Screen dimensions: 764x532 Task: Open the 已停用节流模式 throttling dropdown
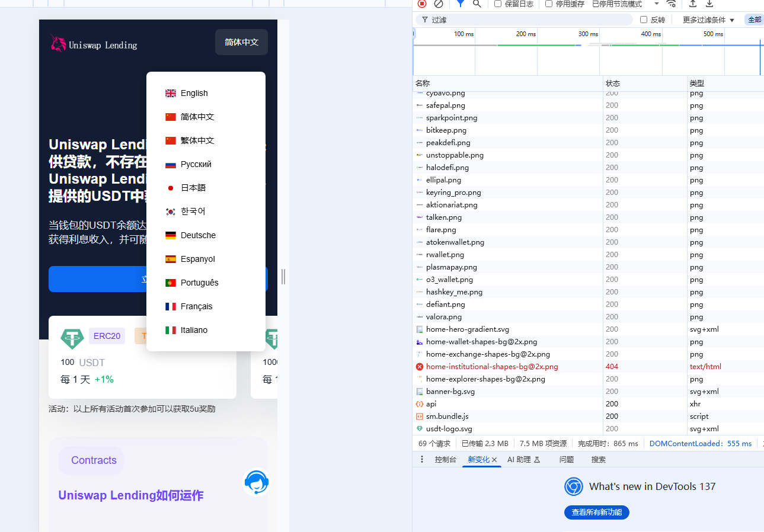[625, 4]
